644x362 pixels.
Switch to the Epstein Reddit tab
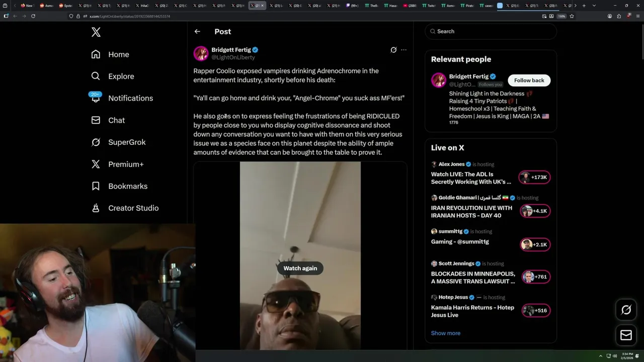64,6
